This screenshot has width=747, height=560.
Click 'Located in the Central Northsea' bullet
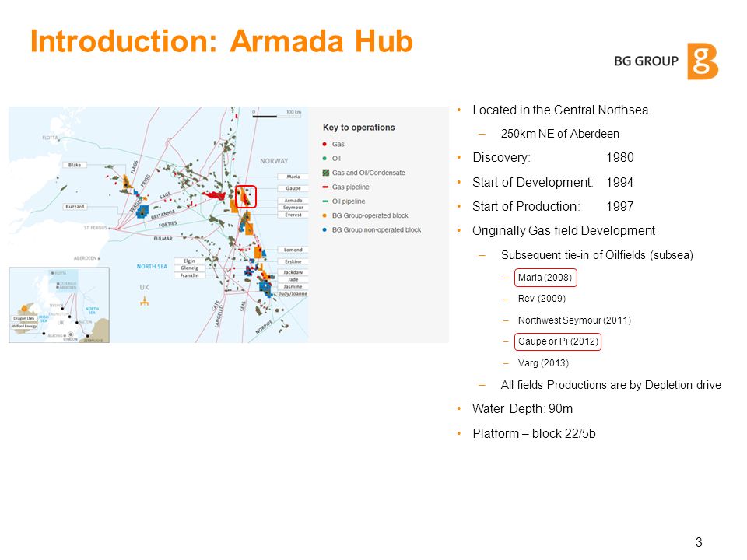click(x=560, y=110)
